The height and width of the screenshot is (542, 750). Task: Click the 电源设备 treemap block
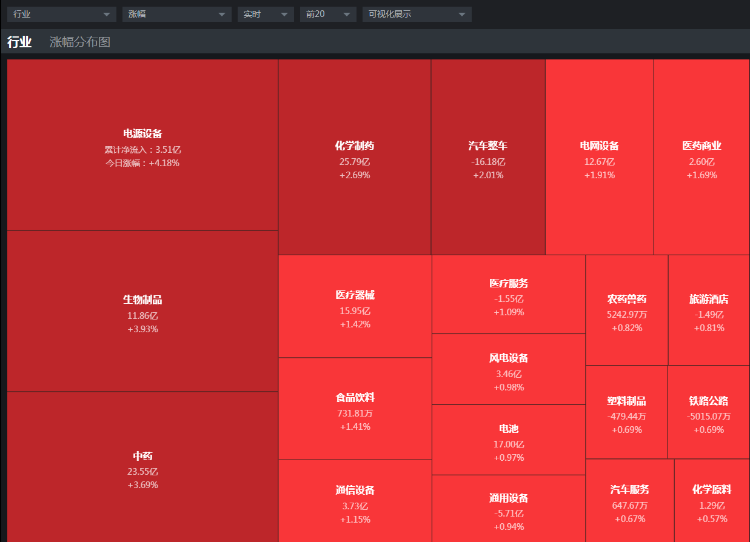(x=142, y=146)
